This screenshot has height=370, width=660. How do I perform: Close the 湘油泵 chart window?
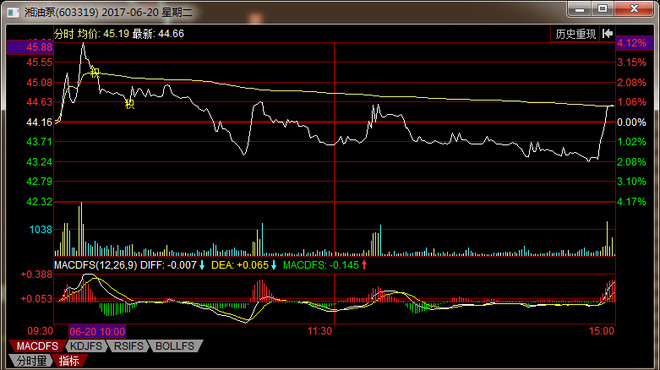[x=634, y=9]
